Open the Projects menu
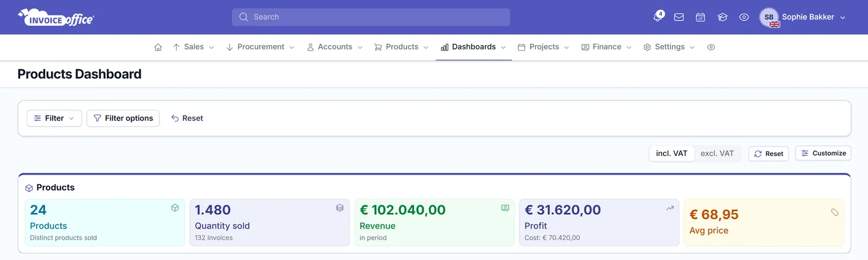 coord(544,47)
